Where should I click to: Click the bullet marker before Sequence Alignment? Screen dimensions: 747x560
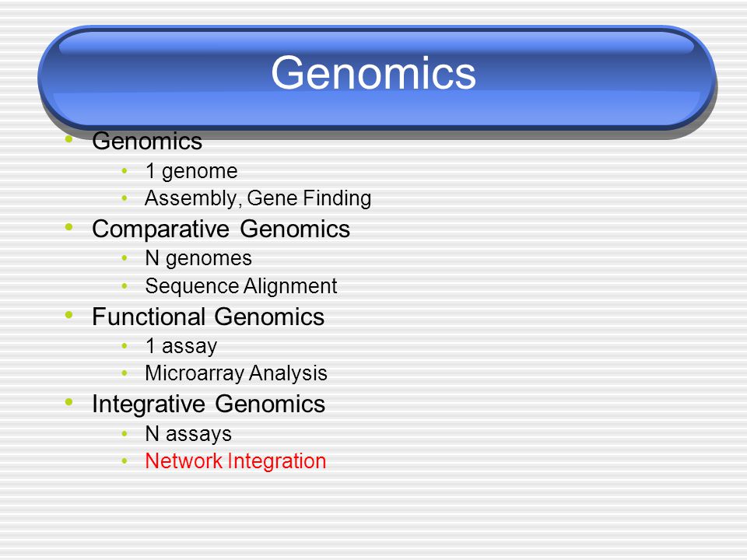point(124,285)
